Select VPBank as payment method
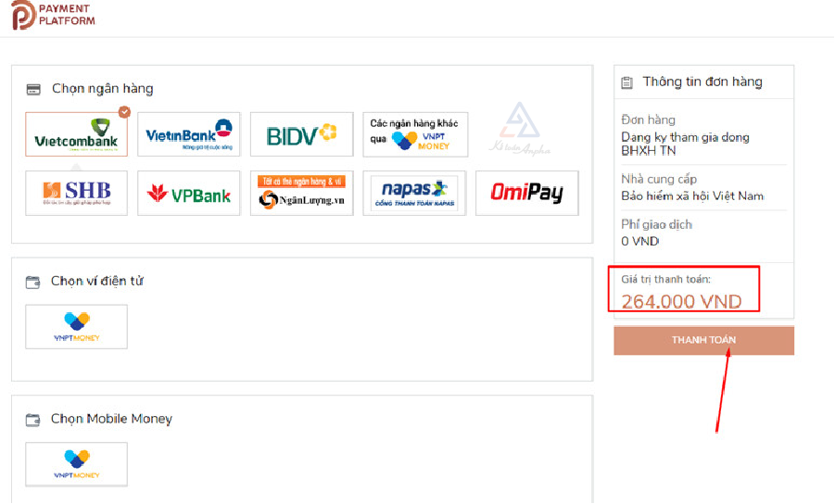 point(189,193)
